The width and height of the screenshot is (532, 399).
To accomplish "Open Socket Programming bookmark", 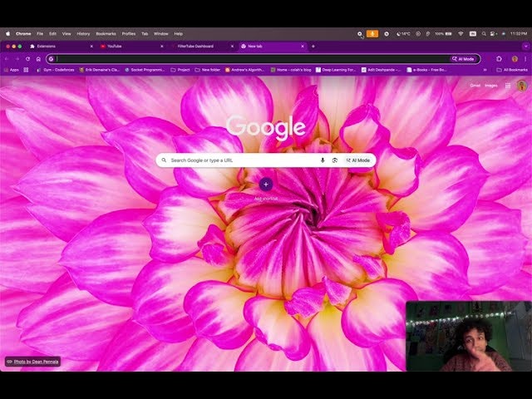I will point(145,70).
